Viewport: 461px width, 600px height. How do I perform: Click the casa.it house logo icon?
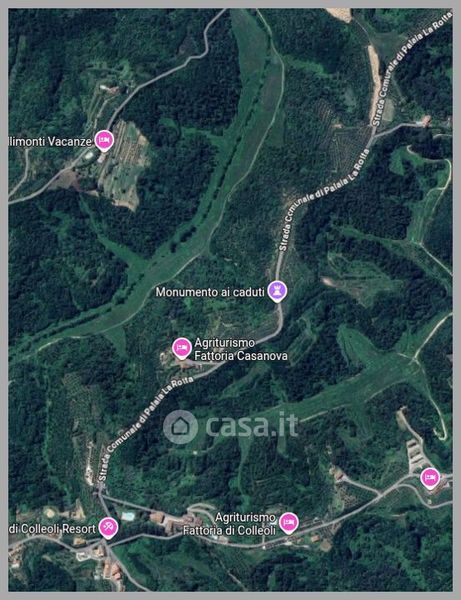[x=180, y=427]
